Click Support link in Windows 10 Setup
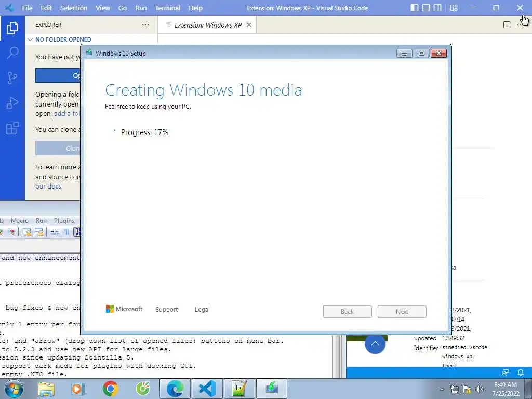532x399 pixels. click(167, 310)
